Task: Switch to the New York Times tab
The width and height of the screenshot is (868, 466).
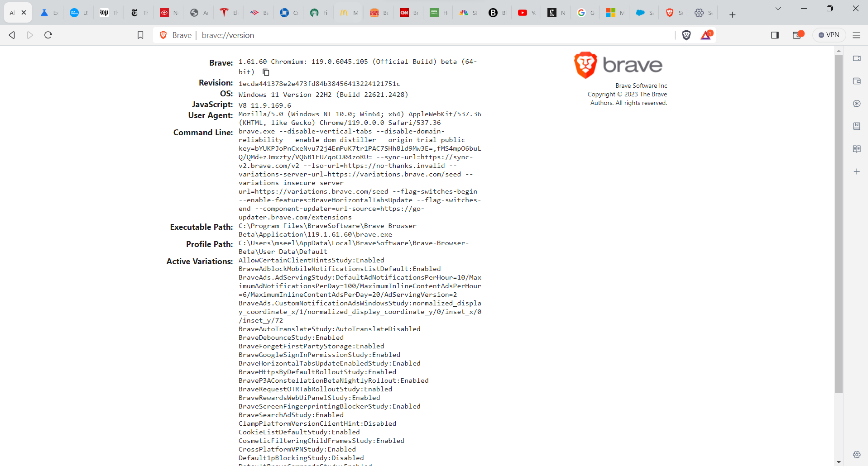Action: coord(139,13)
